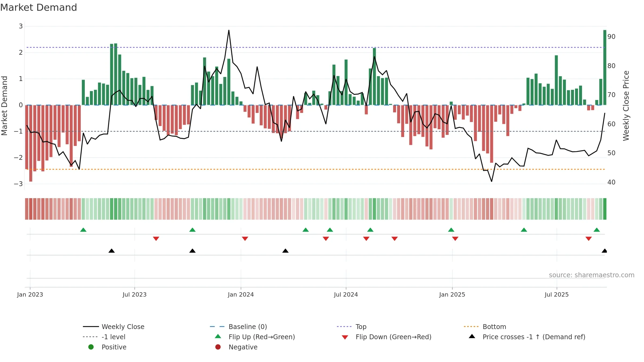Click the −3 tick on the demand axis

coord(18,184)
